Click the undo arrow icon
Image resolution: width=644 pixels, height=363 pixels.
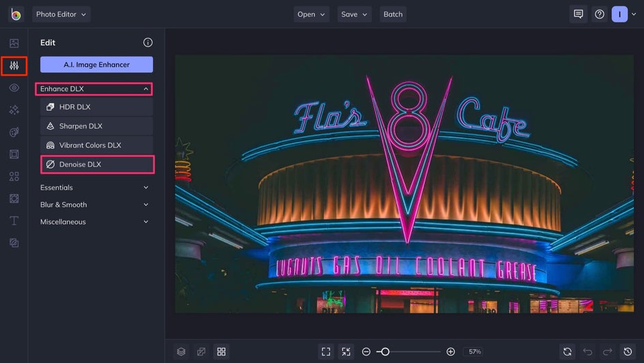point(587,351)
